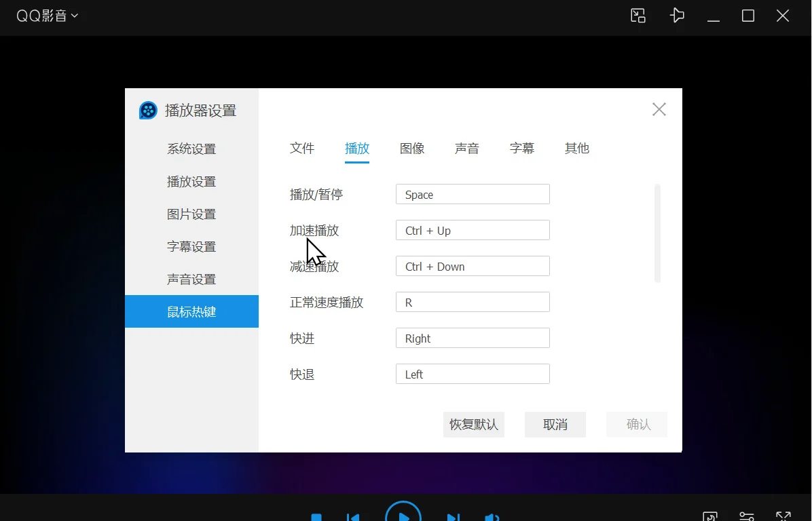The width and height of the screenshot is (812, 521).
Task: Click the 播放/暂停 label
Action: [x=316, y=195]
